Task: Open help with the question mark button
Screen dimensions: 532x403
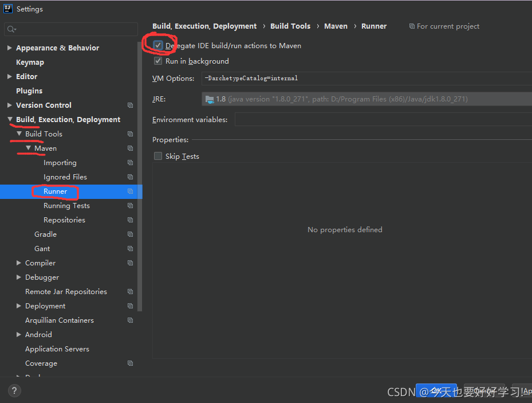Action: 14,391
